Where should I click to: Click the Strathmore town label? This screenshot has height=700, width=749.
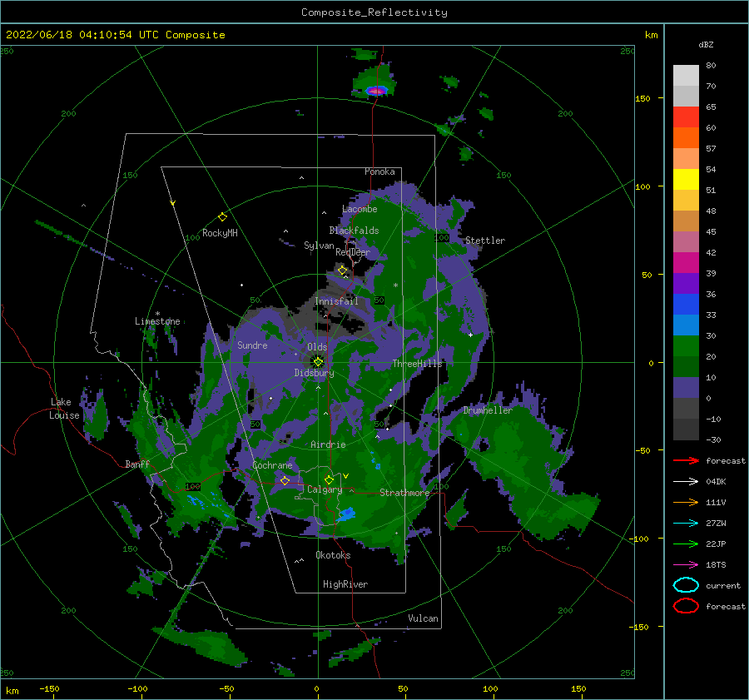404,493
